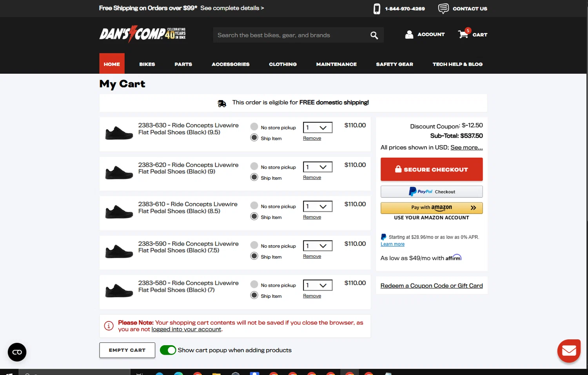Viewport: 588px width, 375px height.
Task: Select Ship Item for item 2383-620
Action: 254,177
